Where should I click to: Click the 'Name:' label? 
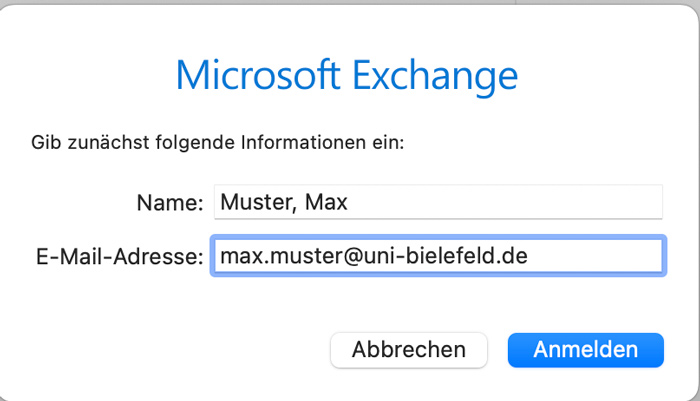tap(170, 203)
